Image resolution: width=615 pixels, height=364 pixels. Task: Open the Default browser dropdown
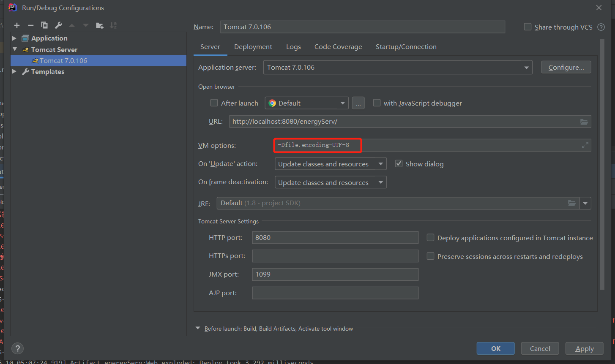306,103
